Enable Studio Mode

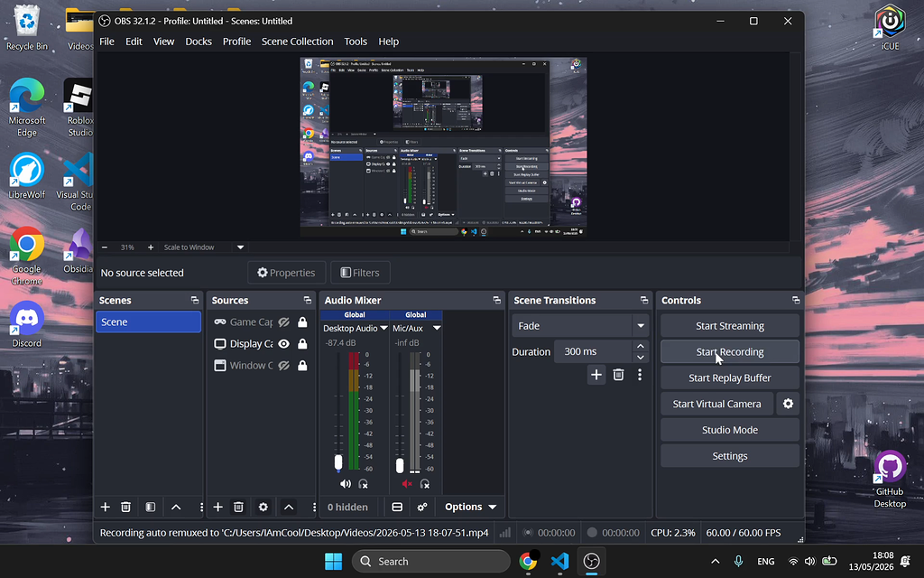click(729, 430)
